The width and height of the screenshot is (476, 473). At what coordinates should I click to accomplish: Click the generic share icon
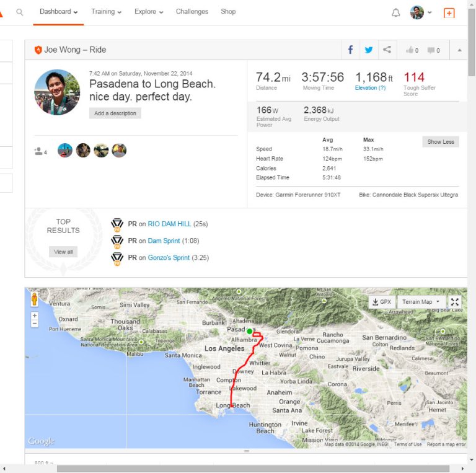(387, 50)
